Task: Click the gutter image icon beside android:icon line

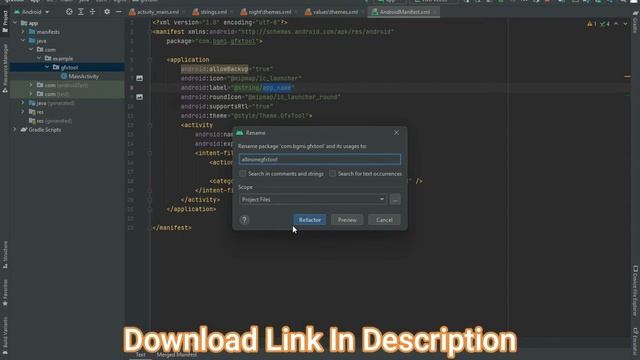Action: point(140,78)
